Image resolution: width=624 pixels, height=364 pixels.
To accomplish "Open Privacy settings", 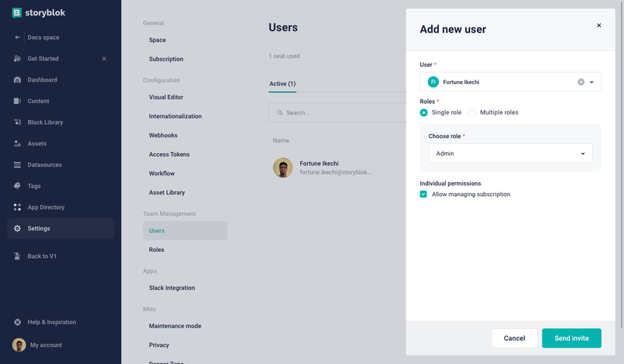I will (159, 345).
